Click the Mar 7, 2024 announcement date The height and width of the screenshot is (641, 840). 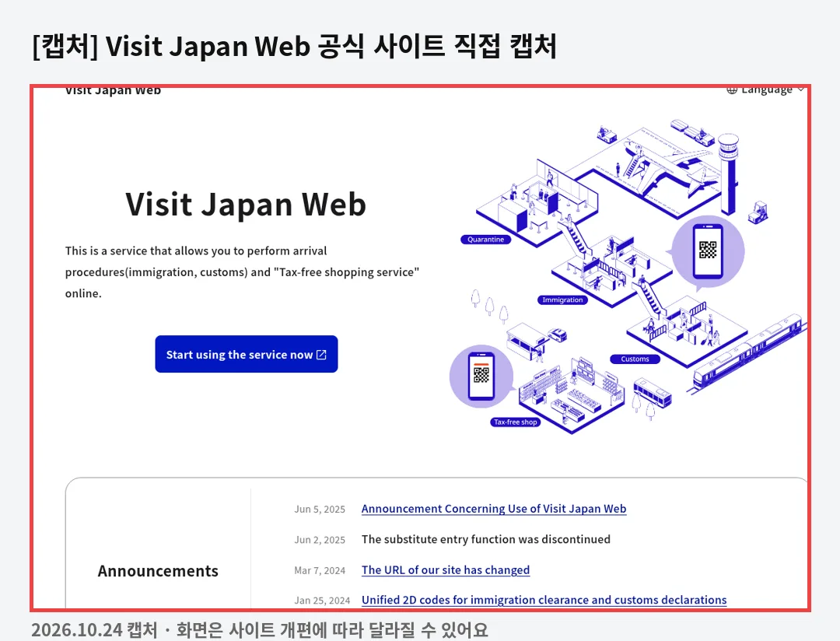tap(320, 570)
